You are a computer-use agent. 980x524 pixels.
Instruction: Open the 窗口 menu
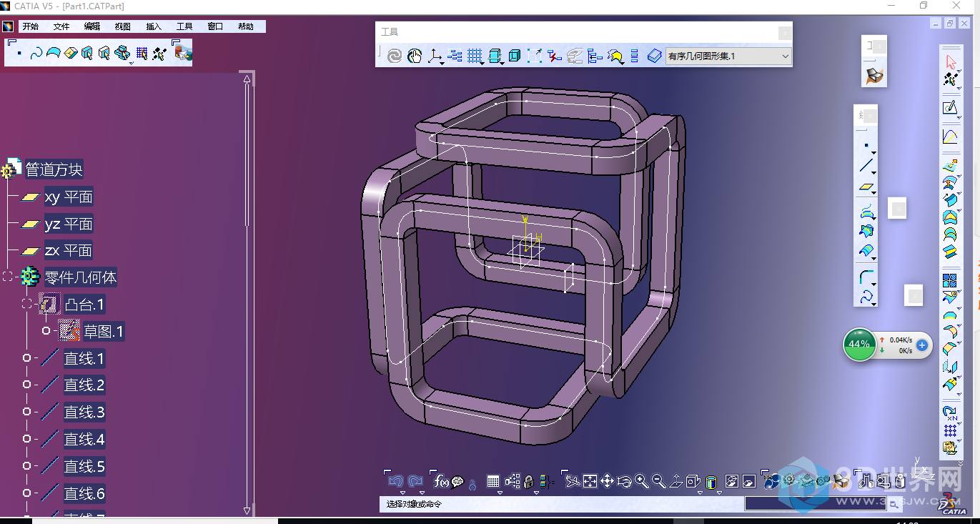[215, 26]
